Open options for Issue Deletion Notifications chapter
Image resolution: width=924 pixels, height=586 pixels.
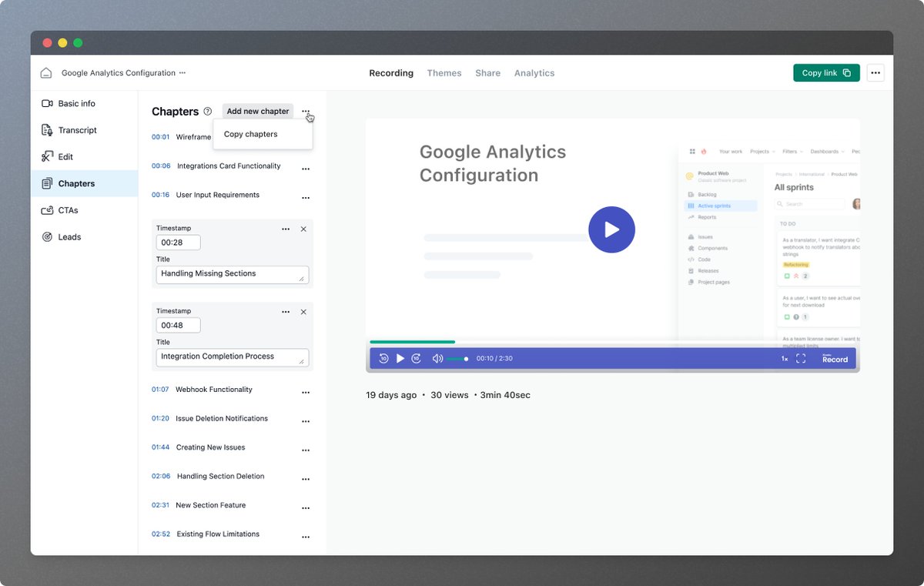coord(306,421)
